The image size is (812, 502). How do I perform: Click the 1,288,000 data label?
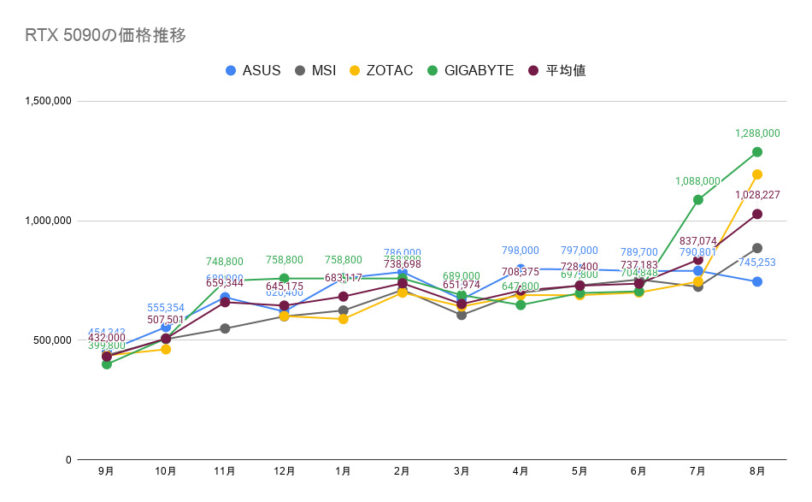pyautogui.click(x=757, y=133)
